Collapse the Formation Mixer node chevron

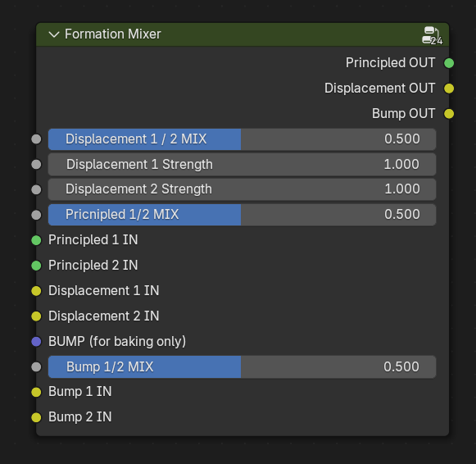pyautogui.click(x=54, y=34)
